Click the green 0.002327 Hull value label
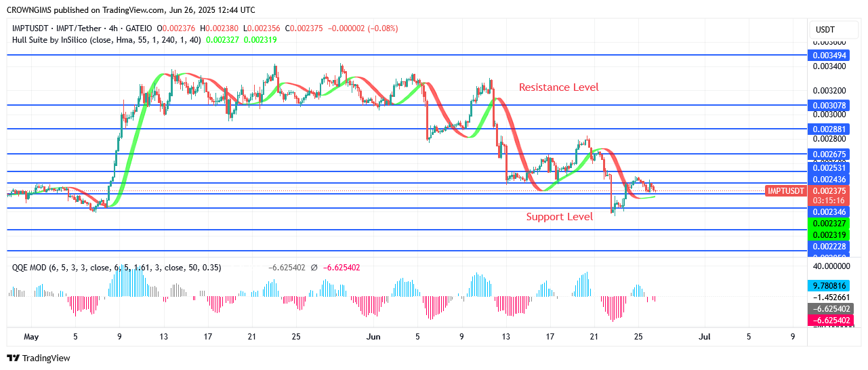Screen dimensions: 868x370 click(827, 224)
